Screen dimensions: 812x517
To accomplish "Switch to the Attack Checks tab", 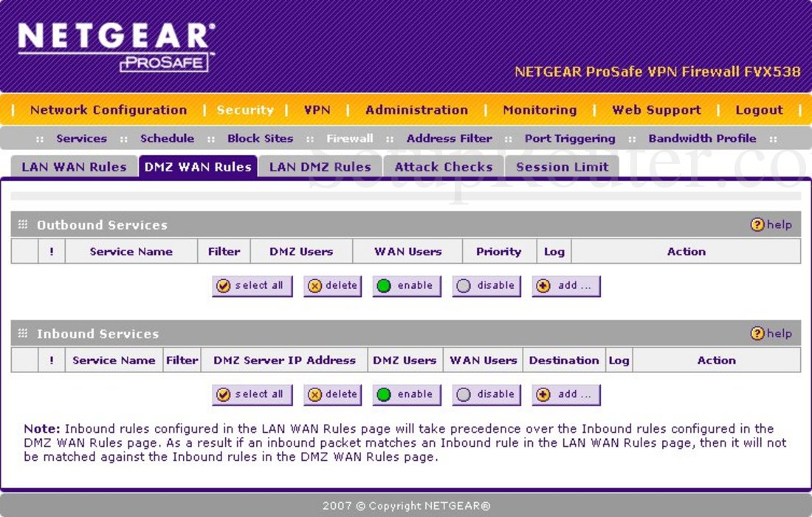I will [443, 166].
